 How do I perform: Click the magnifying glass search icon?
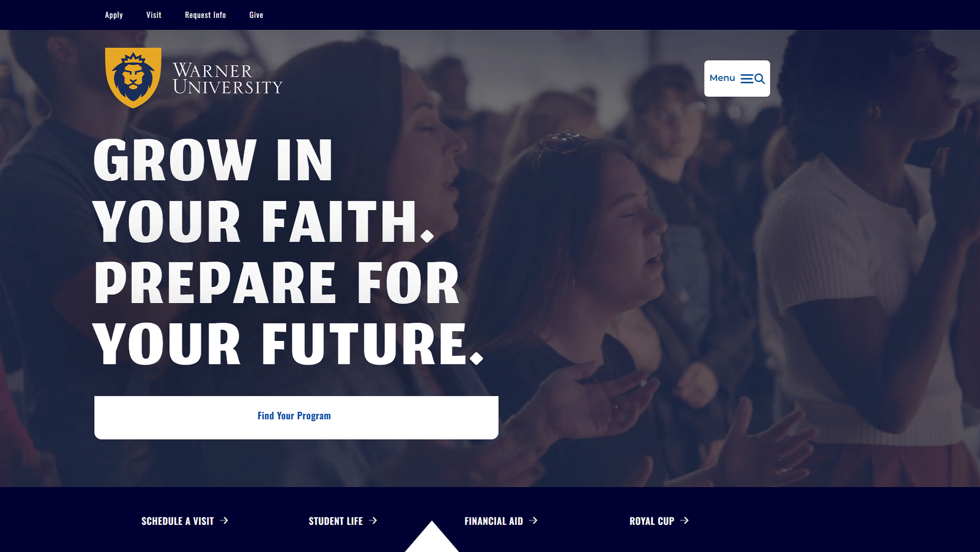coord(760,79)
